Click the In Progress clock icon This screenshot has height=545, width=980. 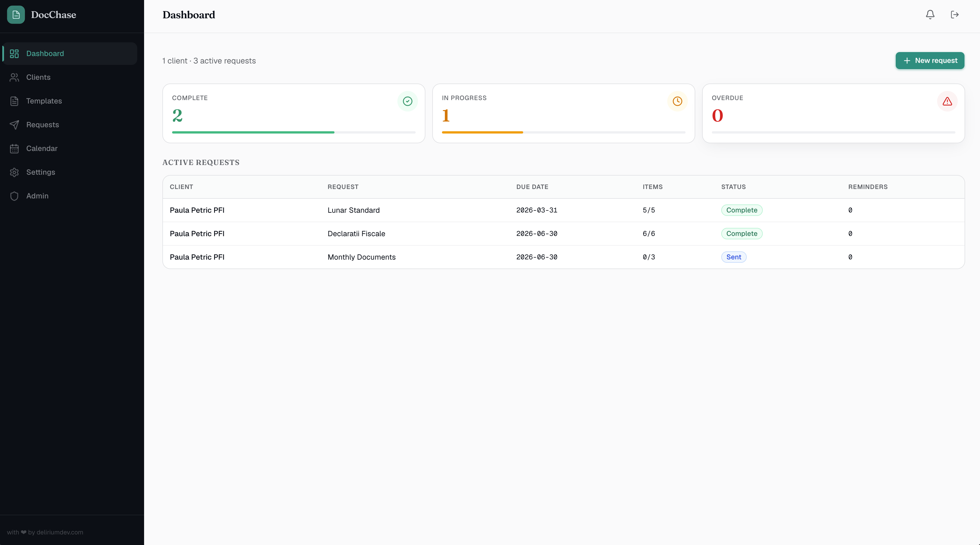677,101
